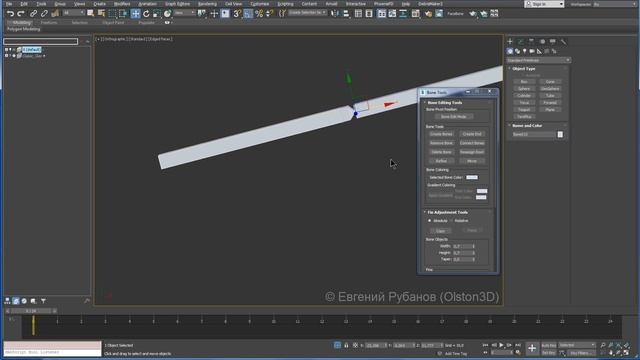Collapse Fin Adjustment Tools rollout
The height and width of the screenshot is (360, 640).
447,212
